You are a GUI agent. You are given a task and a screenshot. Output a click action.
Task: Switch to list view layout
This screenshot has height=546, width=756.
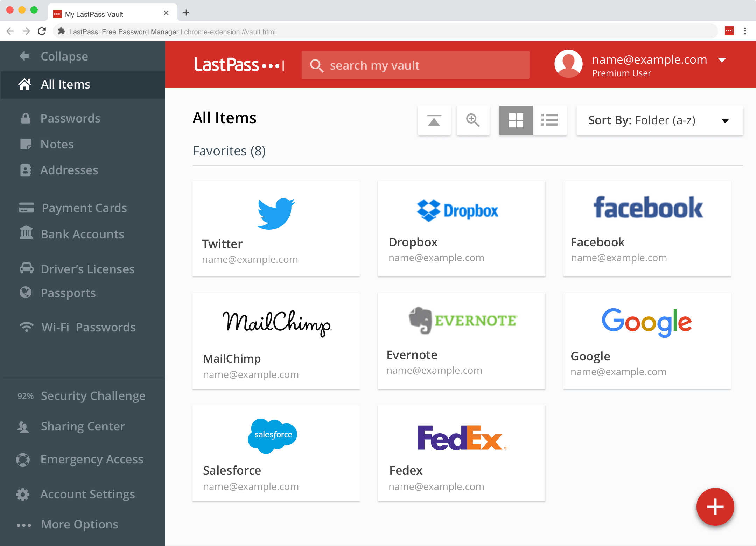549,120
